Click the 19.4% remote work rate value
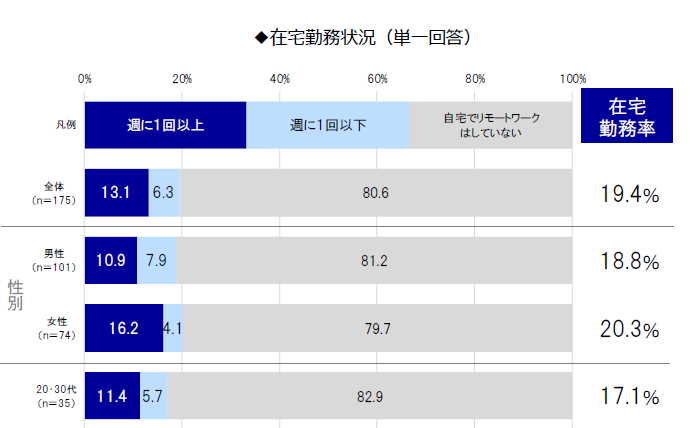The height and width of the screenshot is (428, 692). pyautogui.click(x=629, y=195)
